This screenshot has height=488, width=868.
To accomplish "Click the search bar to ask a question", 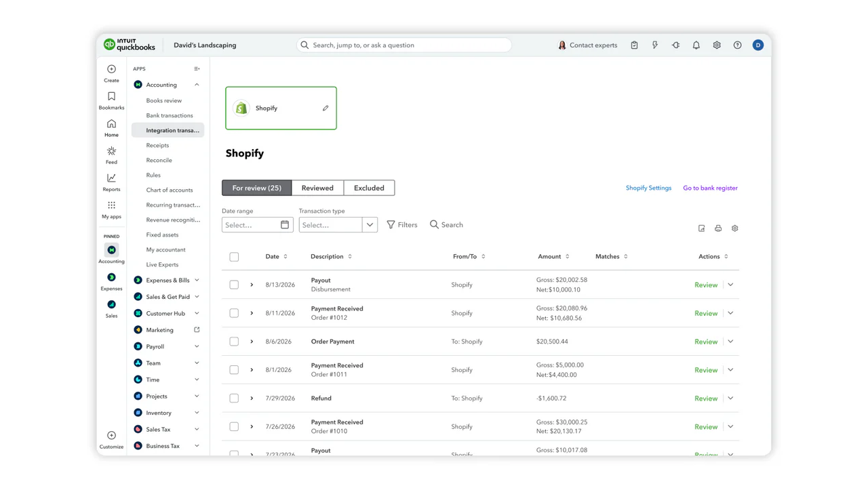I will (403, 45).
